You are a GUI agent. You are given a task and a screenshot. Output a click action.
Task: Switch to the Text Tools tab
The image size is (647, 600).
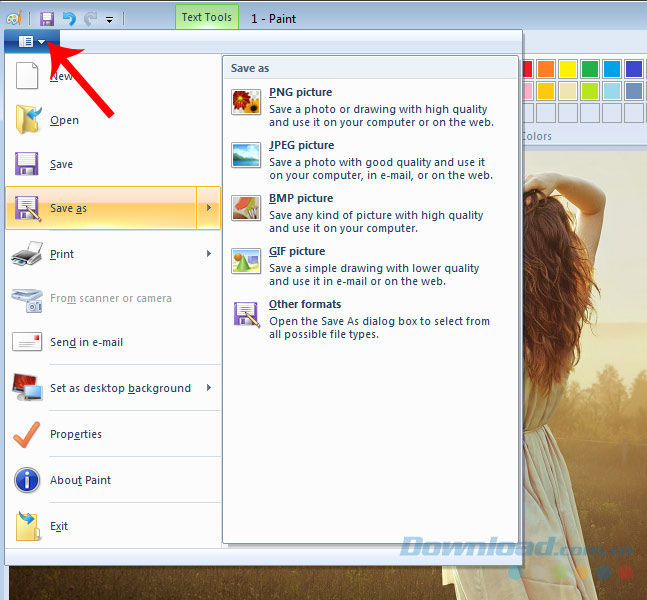coord(207,17)
